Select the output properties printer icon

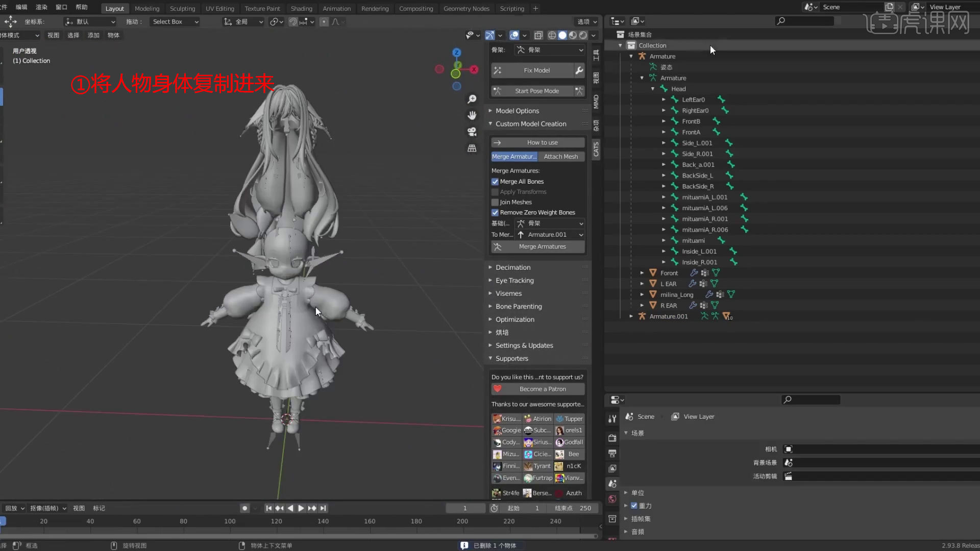(612, 453)
